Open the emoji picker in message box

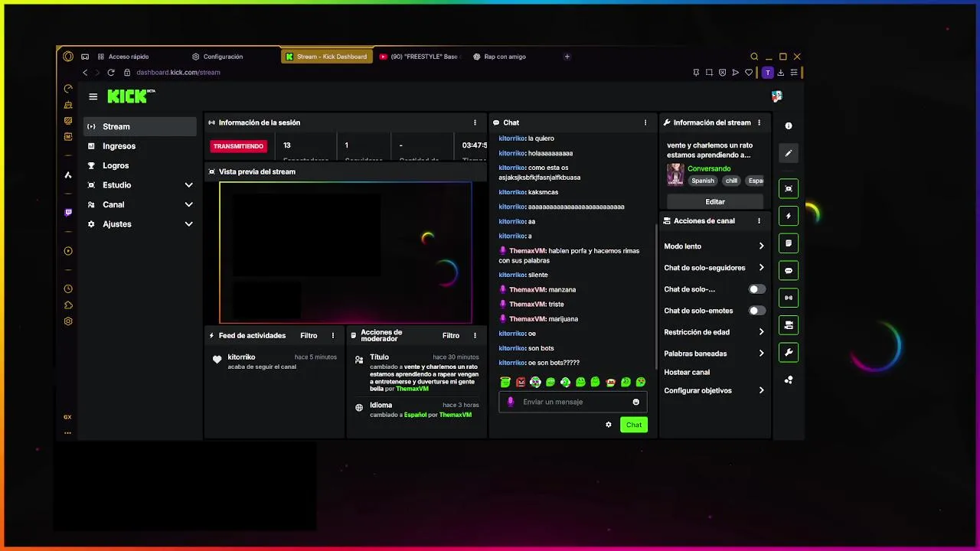tap(635, 402)
